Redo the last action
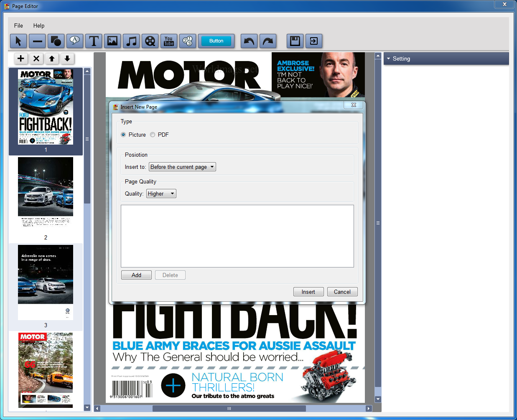The width and height of the screenshot is (517, 420). 268,41
